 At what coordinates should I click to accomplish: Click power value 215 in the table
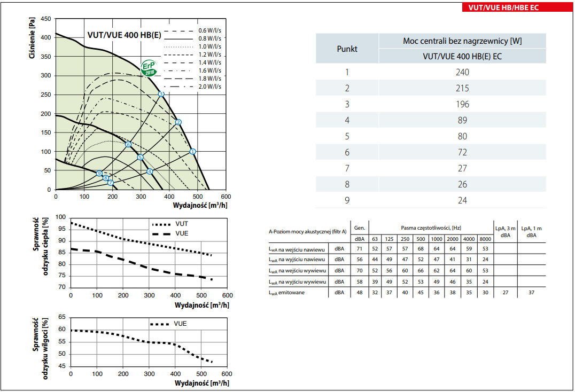click(x=462, y=88)
